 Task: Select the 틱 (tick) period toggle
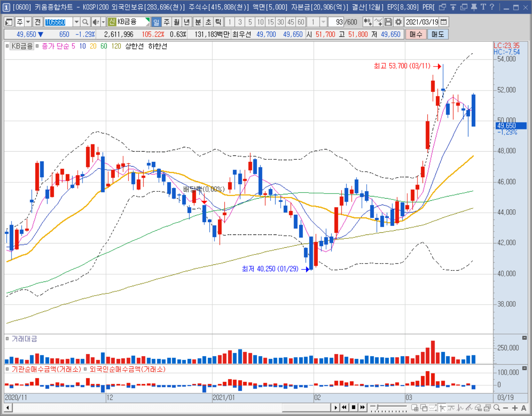(218, 22)
